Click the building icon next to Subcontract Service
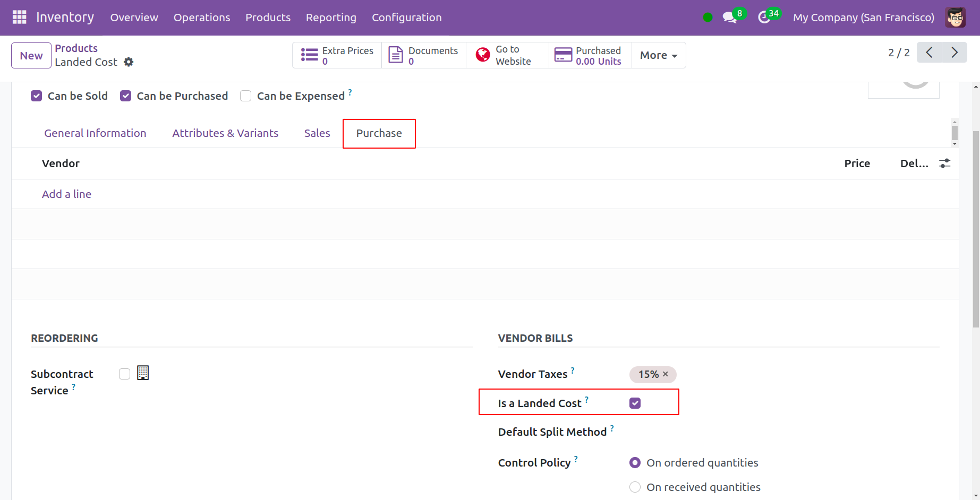 click(x=143, y=373)
